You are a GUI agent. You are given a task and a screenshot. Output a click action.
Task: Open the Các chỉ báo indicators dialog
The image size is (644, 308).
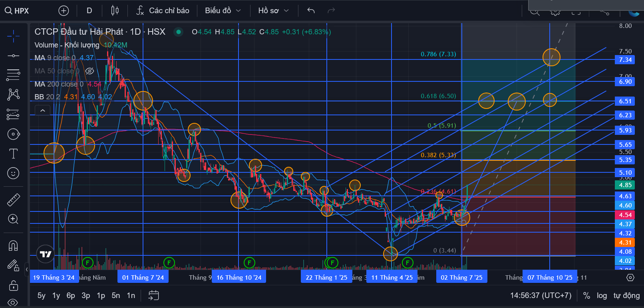[163, 11]
